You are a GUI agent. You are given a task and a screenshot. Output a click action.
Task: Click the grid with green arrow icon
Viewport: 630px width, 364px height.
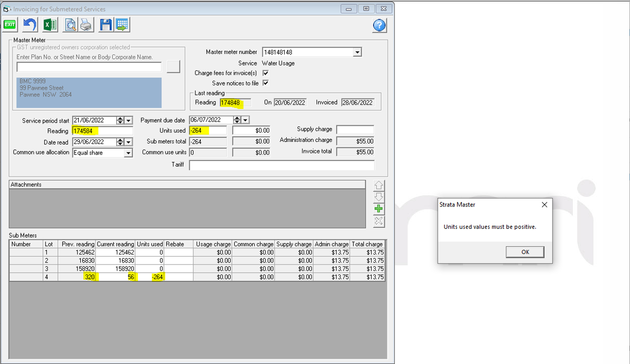point(122,25)
